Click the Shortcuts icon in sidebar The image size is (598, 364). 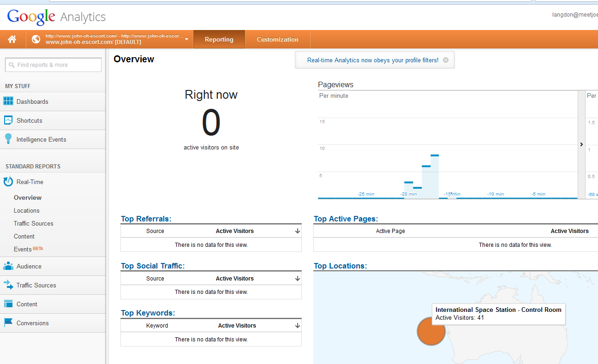[8, 120]
